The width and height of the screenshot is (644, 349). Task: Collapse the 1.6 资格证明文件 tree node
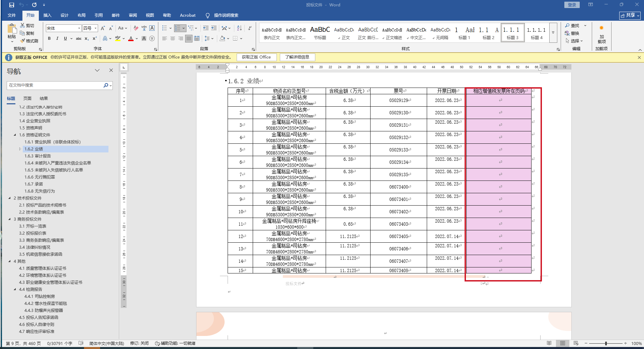15,135
